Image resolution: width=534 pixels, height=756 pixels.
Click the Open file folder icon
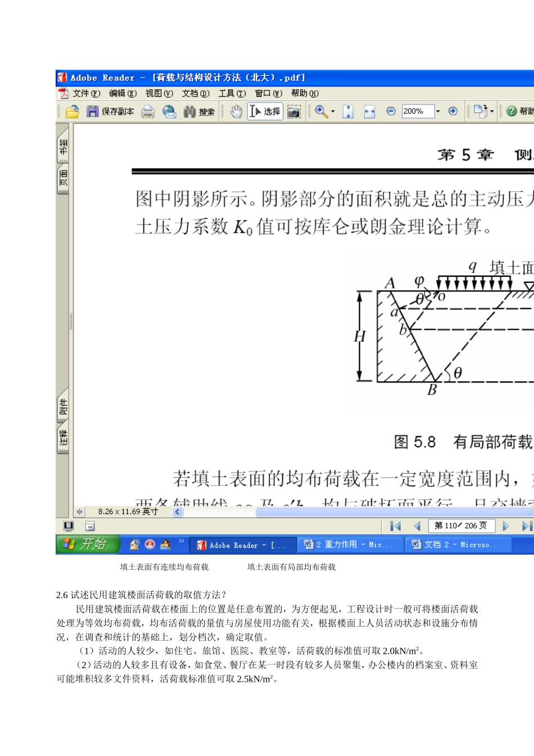[x=72, y=111]
